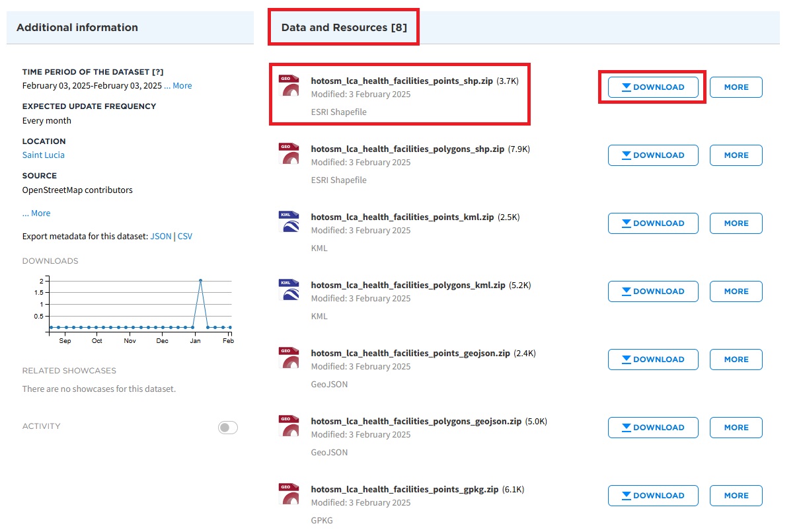Click the [?] help beside Time Period

click(157, 72)
